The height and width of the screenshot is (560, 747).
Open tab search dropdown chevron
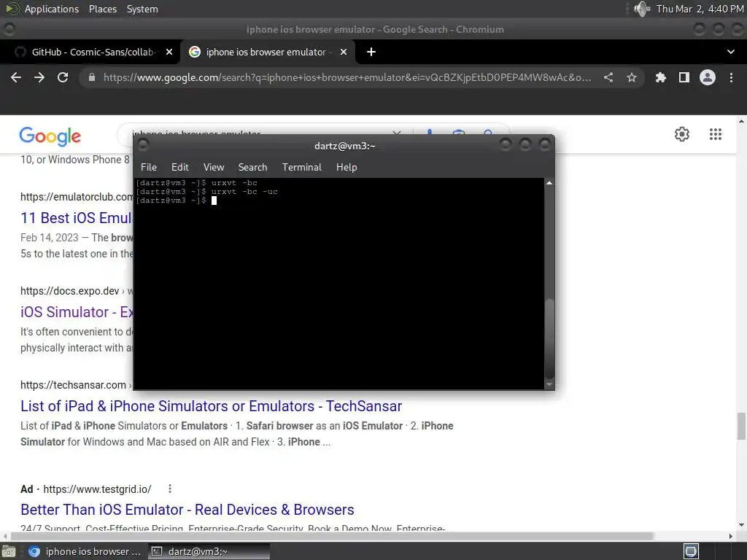(731, 52)
